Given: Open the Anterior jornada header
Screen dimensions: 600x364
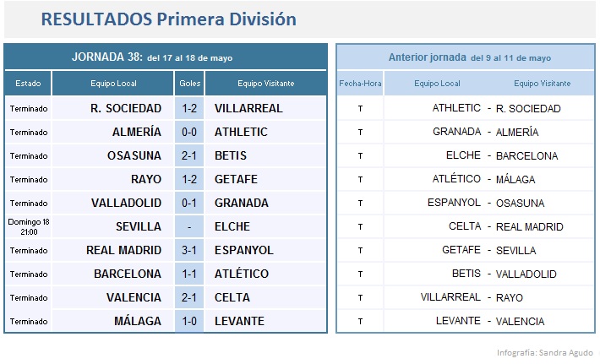Looking at the screenshot, I should [469, 57].
